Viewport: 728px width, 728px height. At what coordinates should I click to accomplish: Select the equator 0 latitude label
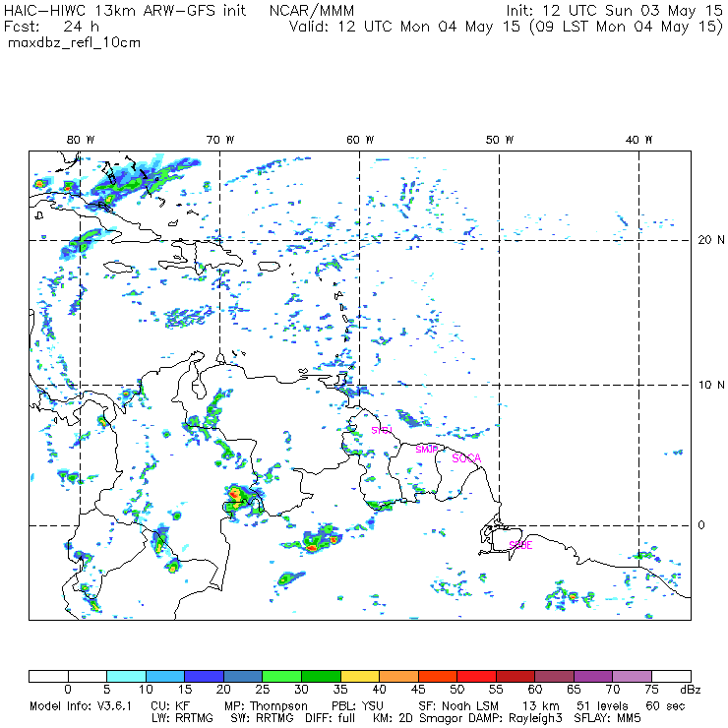click(701, 525)
